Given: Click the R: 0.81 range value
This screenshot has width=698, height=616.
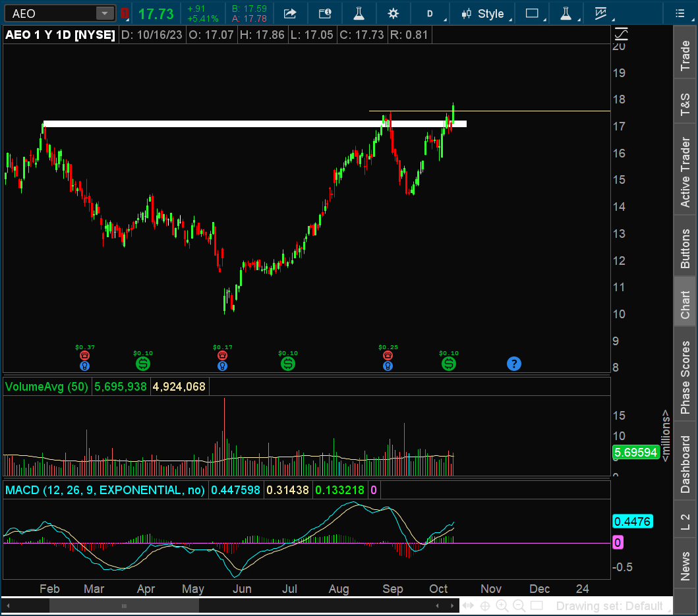Looking at the screenshot, I should [x=409, y=35].
